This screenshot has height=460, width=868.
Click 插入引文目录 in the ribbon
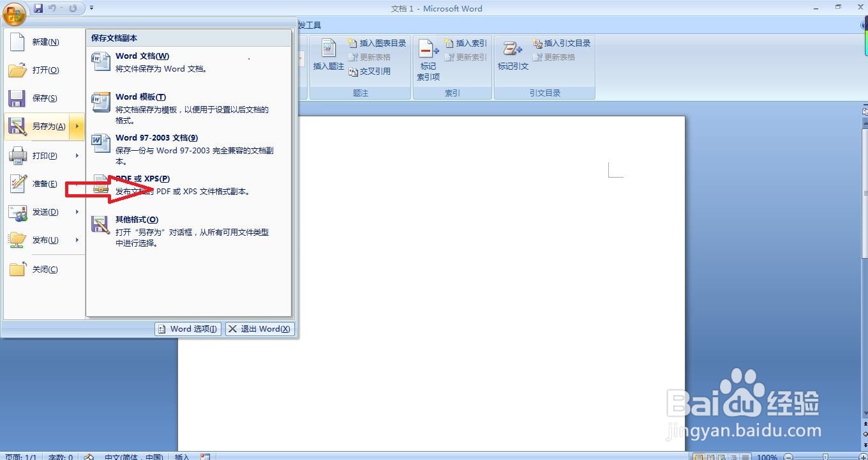[562, 43]
